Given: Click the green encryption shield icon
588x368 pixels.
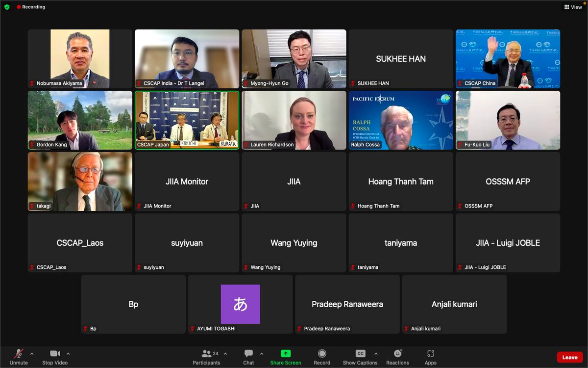Looking at the screenshot, I should tap(7, 7).
